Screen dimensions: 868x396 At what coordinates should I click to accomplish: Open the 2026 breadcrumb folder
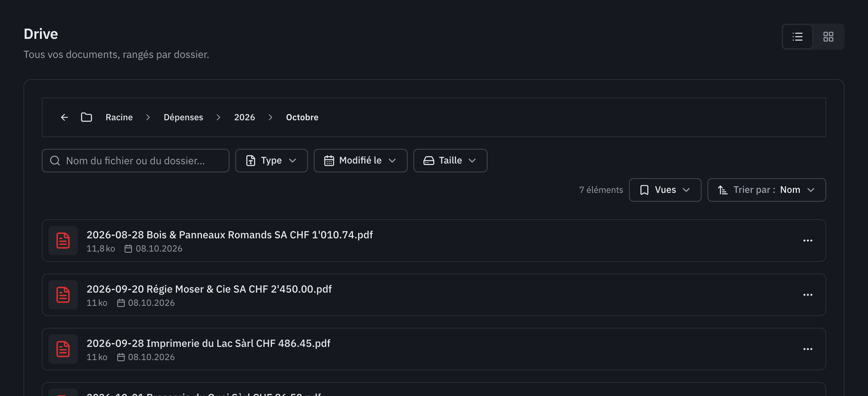click(244, 117)
